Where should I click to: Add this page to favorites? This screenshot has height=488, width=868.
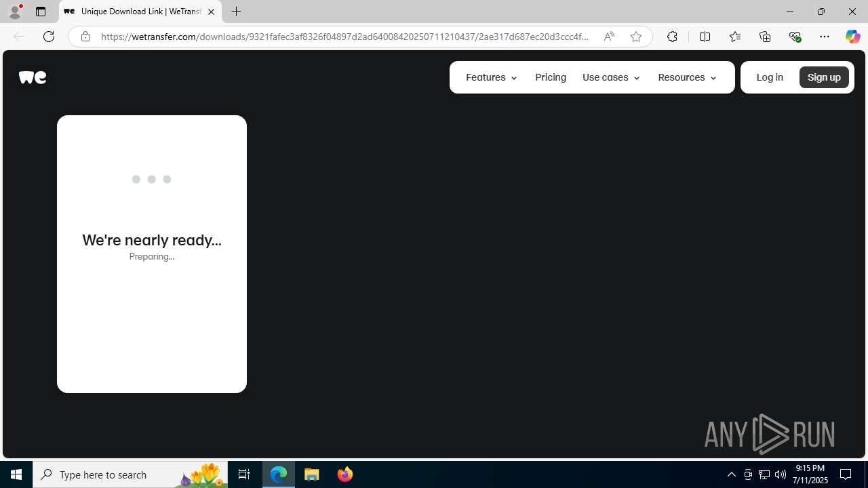(636, 37)
